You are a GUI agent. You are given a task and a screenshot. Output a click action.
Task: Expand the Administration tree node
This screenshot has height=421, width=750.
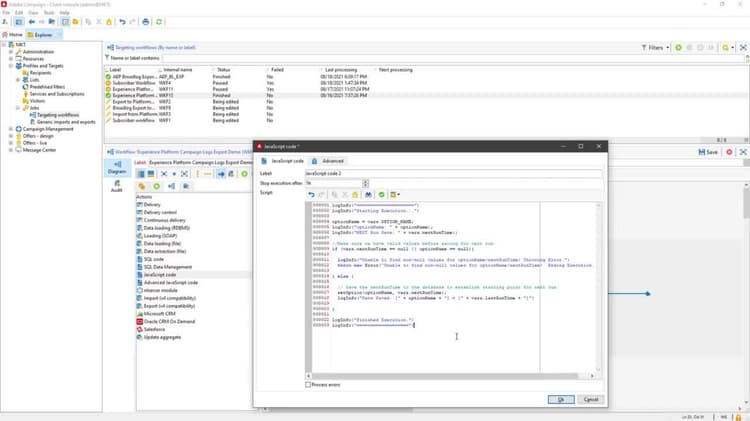pos(11,51)
